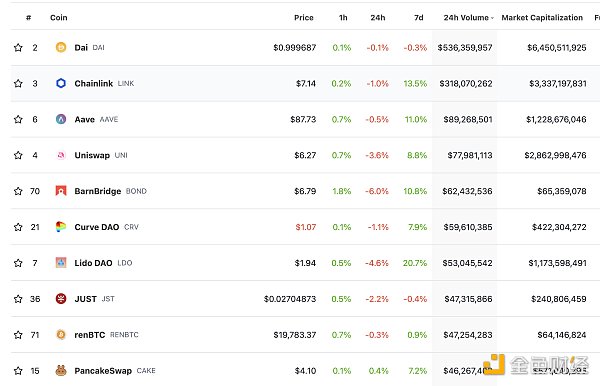Click the Chainlink hexagon logo icon

(x=61, y=83)
